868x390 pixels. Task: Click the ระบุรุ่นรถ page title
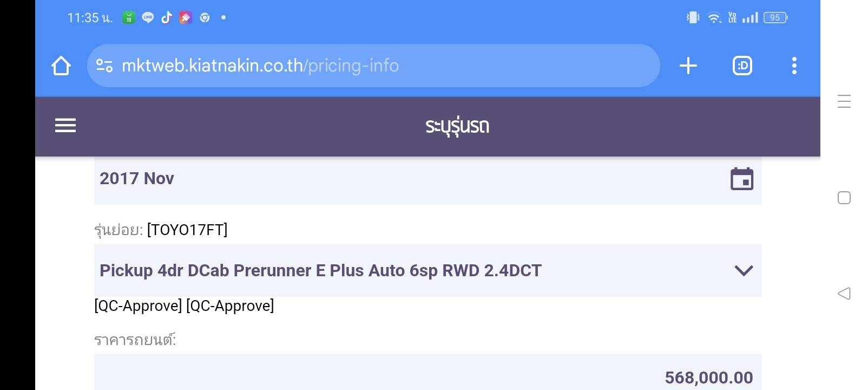pyautogui.click(x=457, y=126)
